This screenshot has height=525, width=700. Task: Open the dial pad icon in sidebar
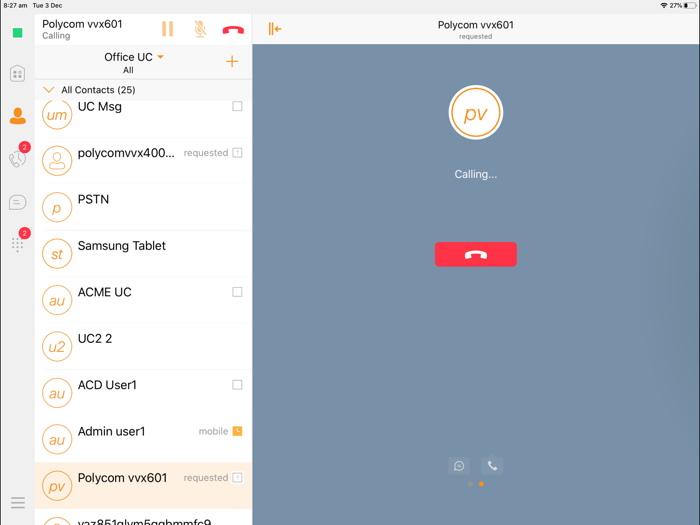point(17,245)
